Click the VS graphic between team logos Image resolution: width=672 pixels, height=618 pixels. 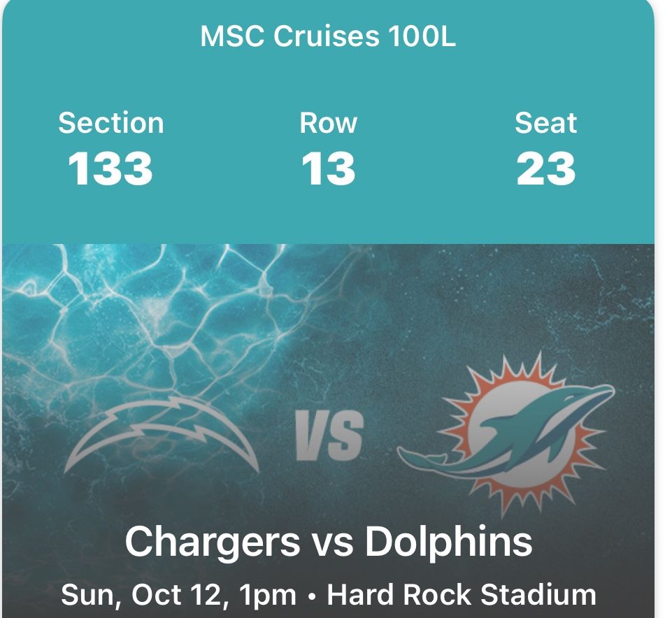[x=329, y=437]
